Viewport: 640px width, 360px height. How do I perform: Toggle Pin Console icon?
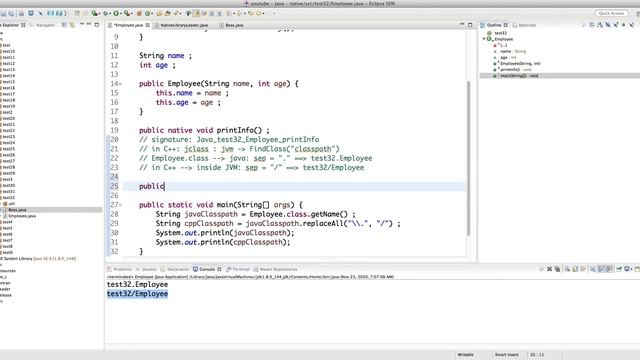click(619, 269)
